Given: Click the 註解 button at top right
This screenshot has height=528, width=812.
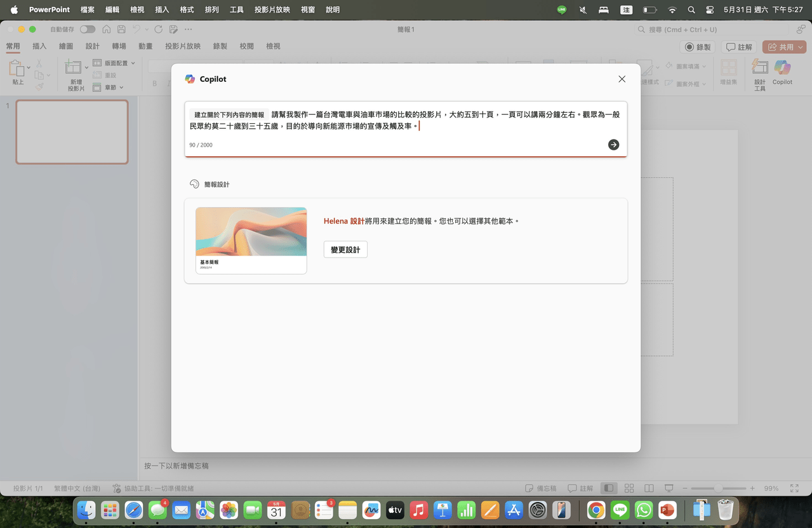Looking at the screenshot, I should point(739,47).
